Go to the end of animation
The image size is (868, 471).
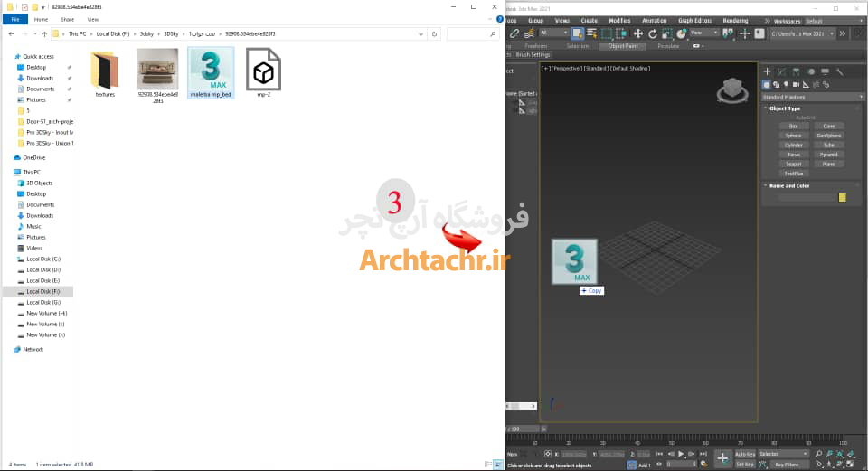coord(703,454)
